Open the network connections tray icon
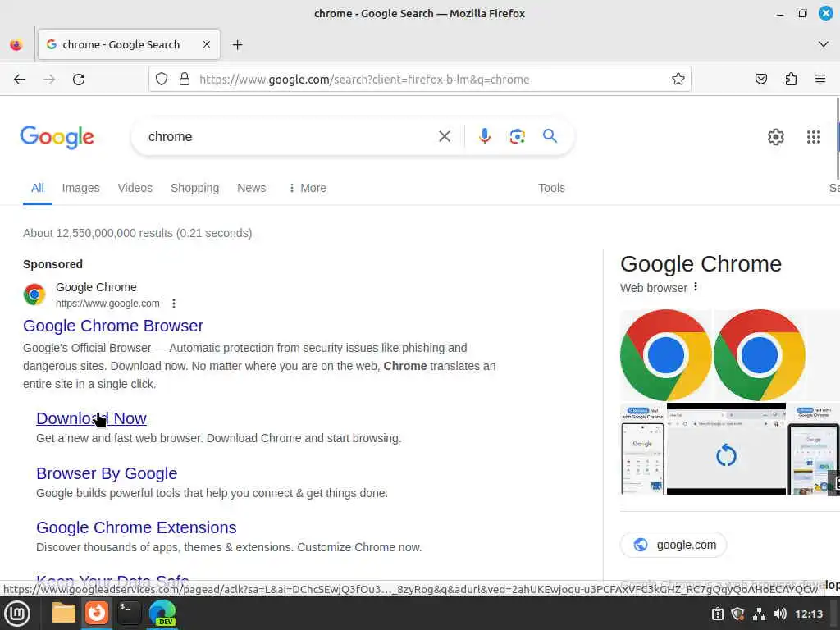This screenshot has width=840, height=630. click(759, 614)
